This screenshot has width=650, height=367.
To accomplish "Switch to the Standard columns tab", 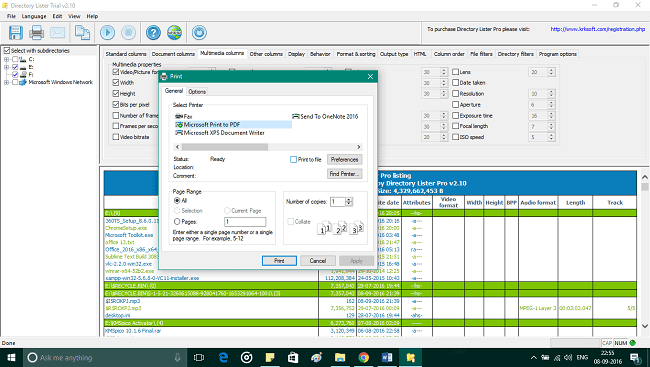I will coord(126,54).
